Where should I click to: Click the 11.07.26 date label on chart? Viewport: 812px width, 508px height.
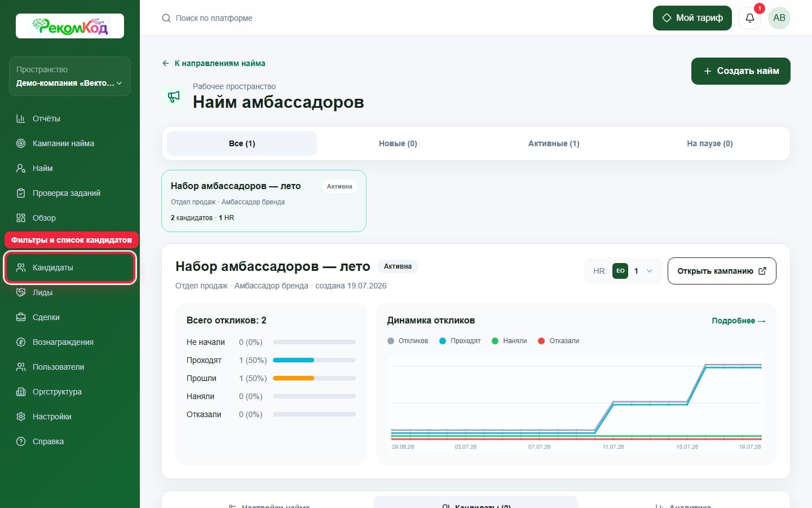(613, 446)
